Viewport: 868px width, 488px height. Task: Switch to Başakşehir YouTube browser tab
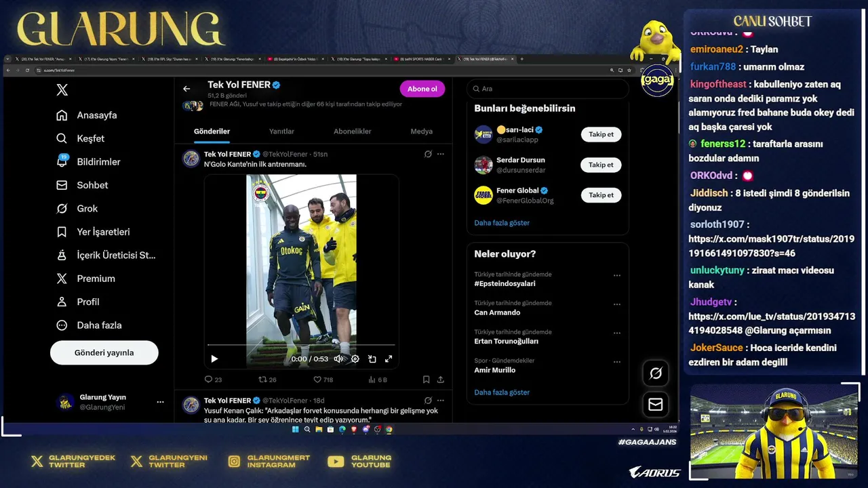(x=296, y=59)
